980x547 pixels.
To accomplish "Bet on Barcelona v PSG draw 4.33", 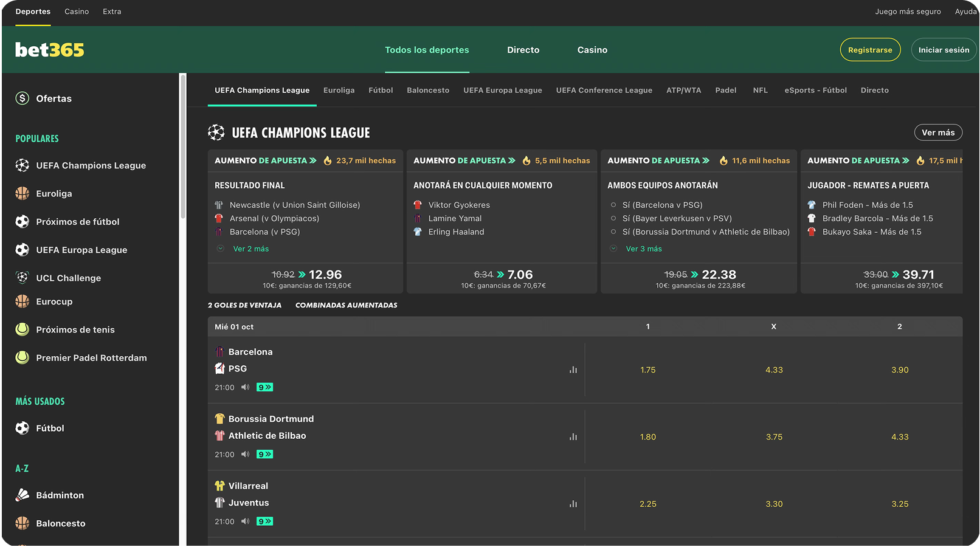I will 774,370.
